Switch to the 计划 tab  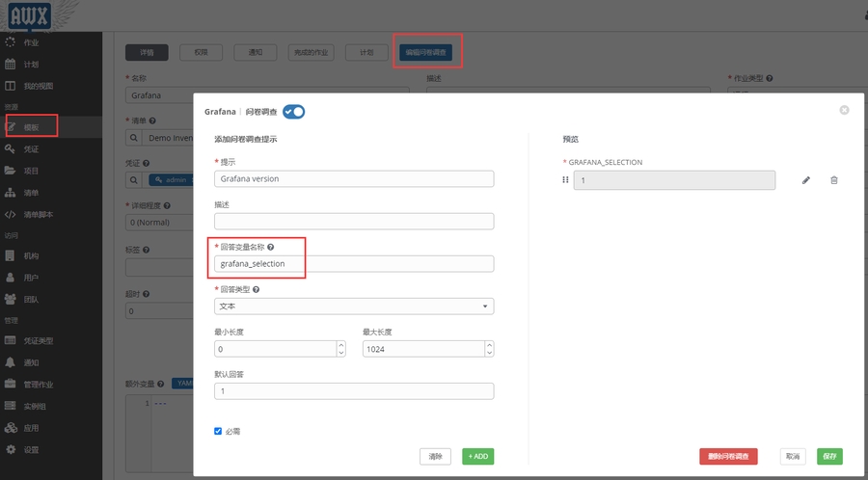[366, 53]
